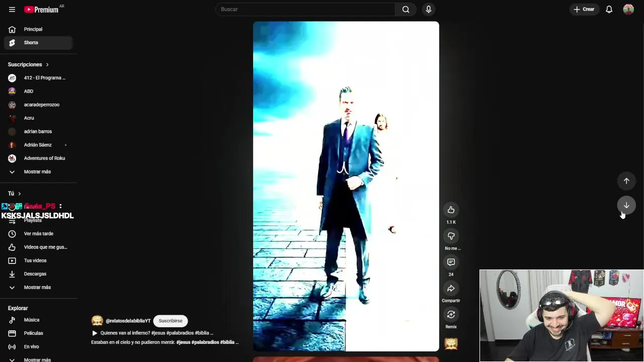Open Música in Explorar
644x362 pixels.
(38, 320)
